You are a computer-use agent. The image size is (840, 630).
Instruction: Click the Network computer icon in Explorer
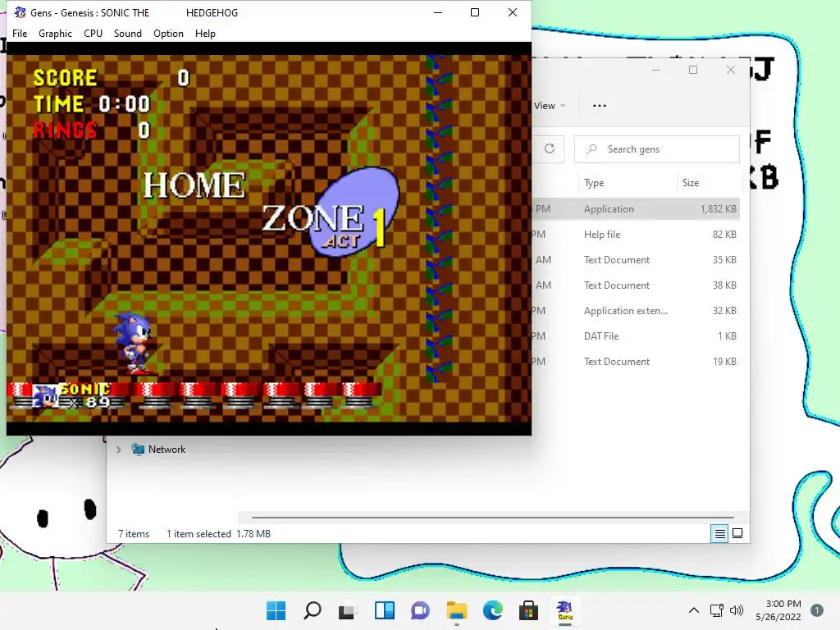[x=138, y=450]
